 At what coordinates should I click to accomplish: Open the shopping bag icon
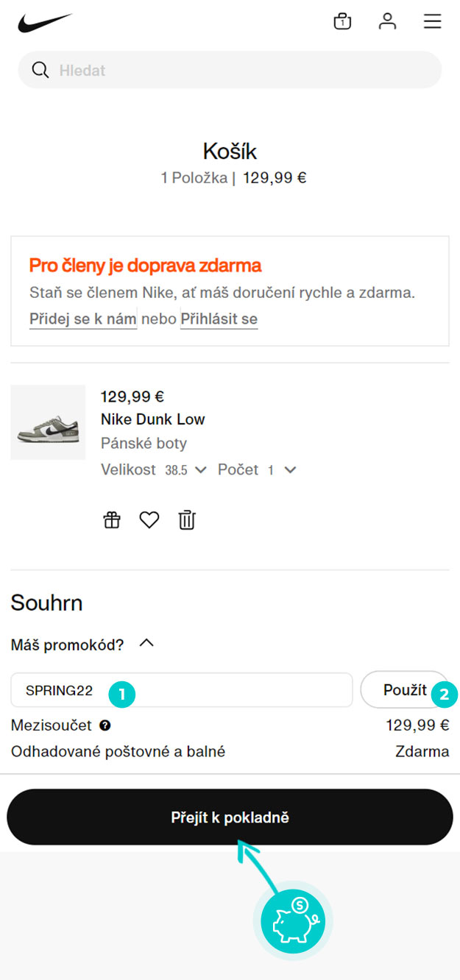click(342, 21)
